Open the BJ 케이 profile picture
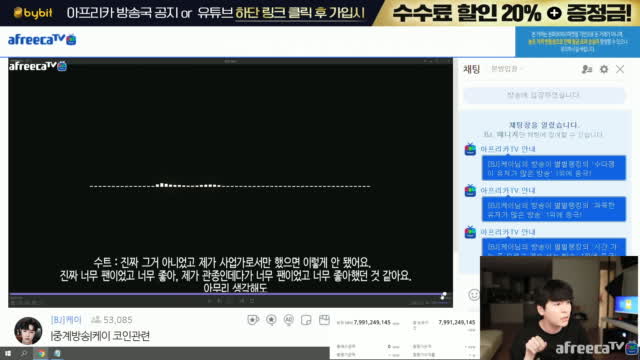This screenshot has height=360, width=640. [28, 330]
